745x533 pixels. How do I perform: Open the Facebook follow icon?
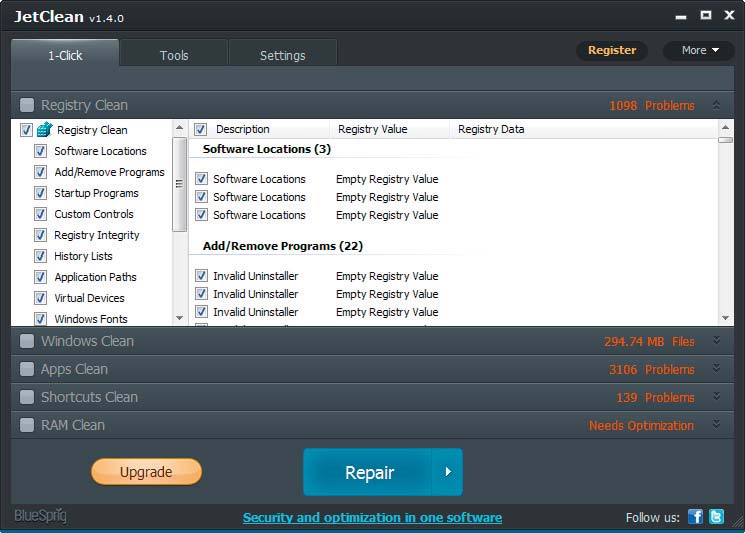(695, 516)
